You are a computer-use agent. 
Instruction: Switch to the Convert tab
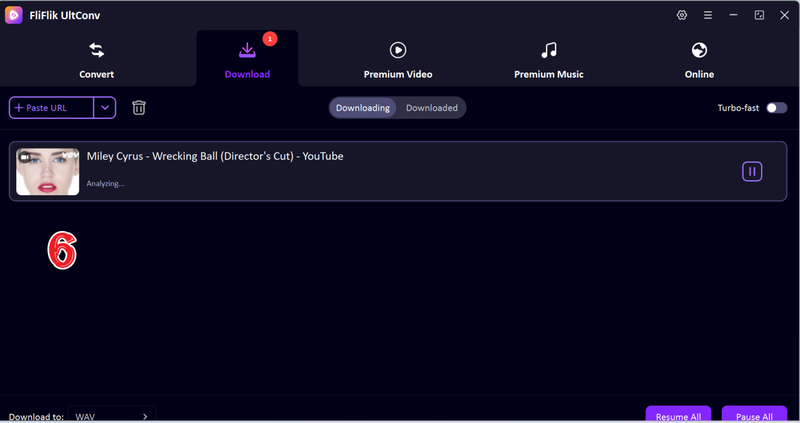pos(96,60)
